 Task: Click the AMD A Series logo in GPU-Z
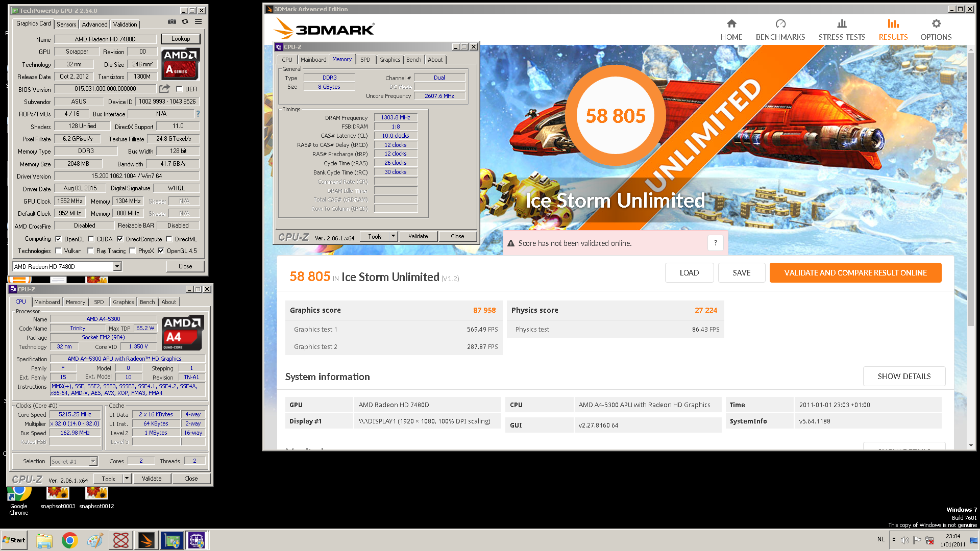181,64
